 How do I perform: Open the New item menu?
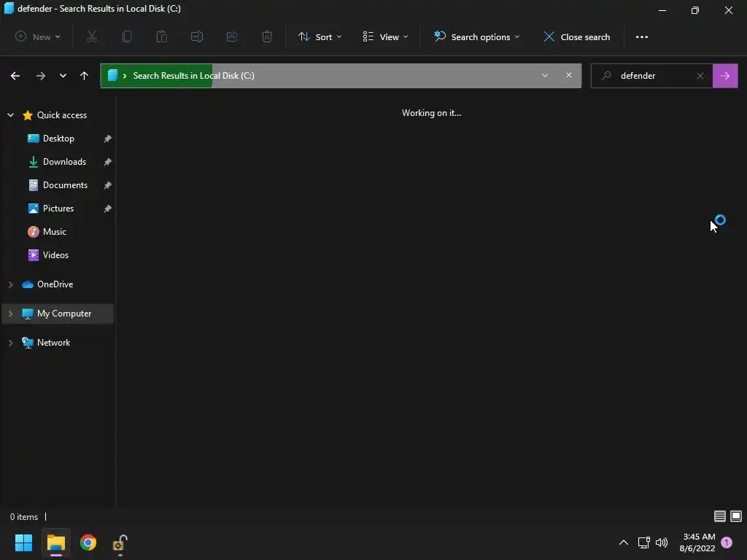point(38,36)
